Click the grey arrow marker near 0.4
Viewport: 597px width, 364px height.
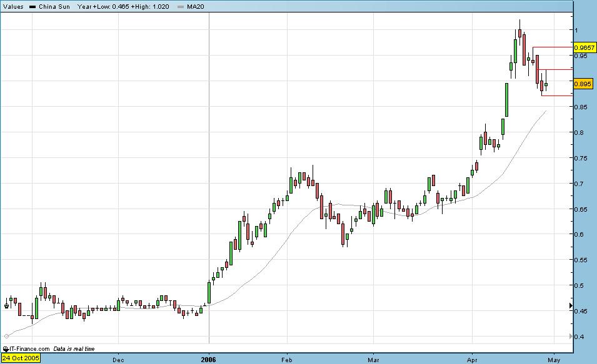click(x=571, y=337)
